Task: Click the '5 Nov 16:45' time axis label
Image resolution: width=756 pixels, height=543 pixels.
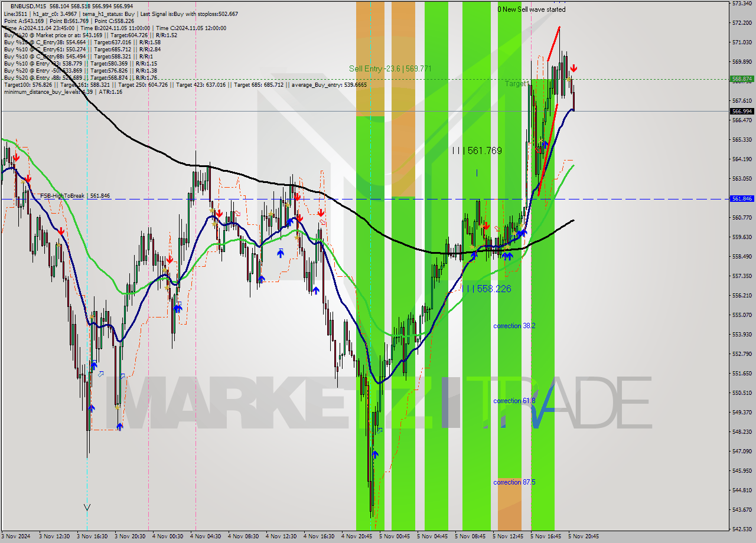Action: tap(545, 537)
